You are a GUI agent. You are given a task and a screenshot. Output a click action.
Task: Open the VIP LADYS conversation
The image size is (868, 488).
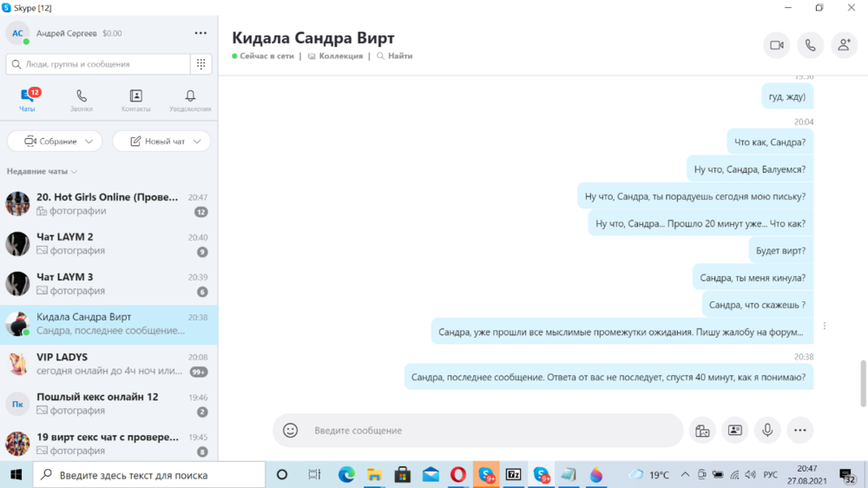tap(108, 364)
